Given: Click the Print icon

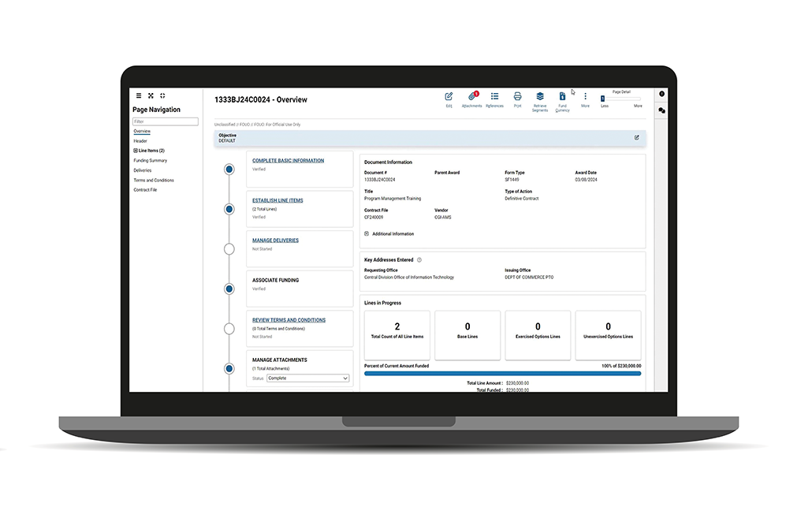Looking at the screenshot, I should [517, 96].
